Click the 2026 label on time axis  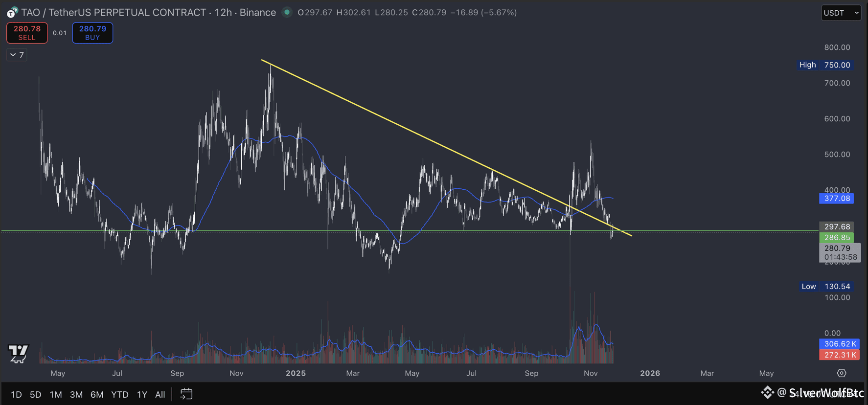(x=650, y=373)
